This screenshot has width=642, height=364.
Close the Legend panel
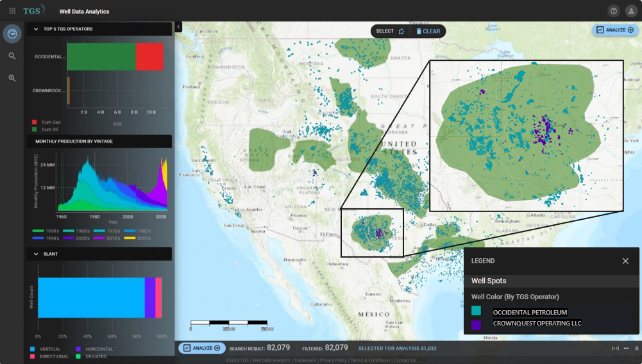(625, 261)
